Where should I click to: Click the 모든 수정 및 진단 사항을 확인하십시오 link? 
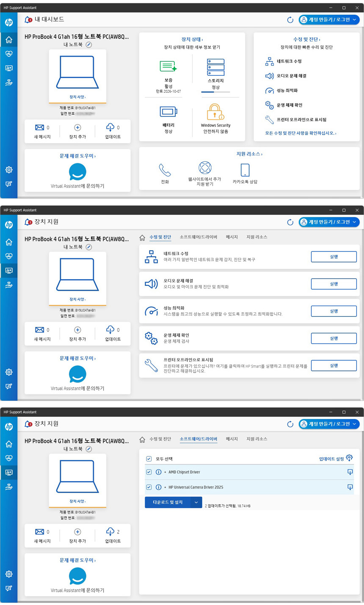point(301,133)
